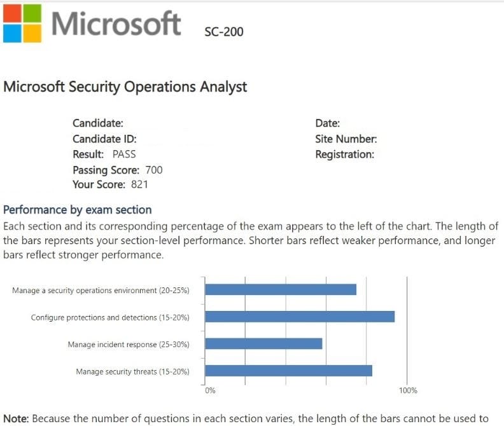This screenshot has height=426, width=504.
Task: Click the Microsoft wordmark text
Action: [x=116, y=24]
